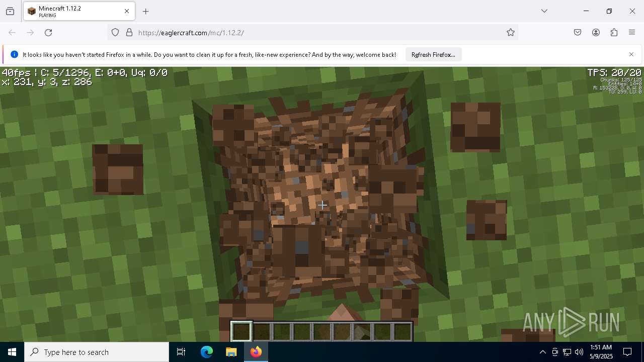Dismiss the Firefox refresh notification bar
Image resolution: width=644 pixels, height=362 pixels.
coord(631,54)
